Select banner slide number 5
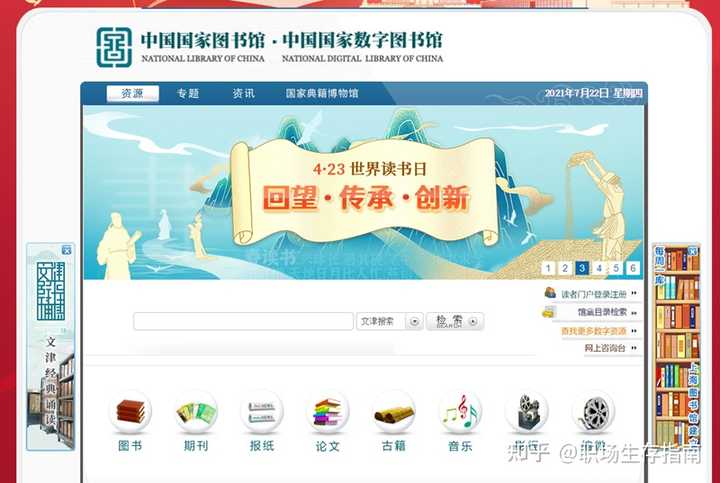Image resolution: width=720 pixels, height=483 pixels. point(616,268)
